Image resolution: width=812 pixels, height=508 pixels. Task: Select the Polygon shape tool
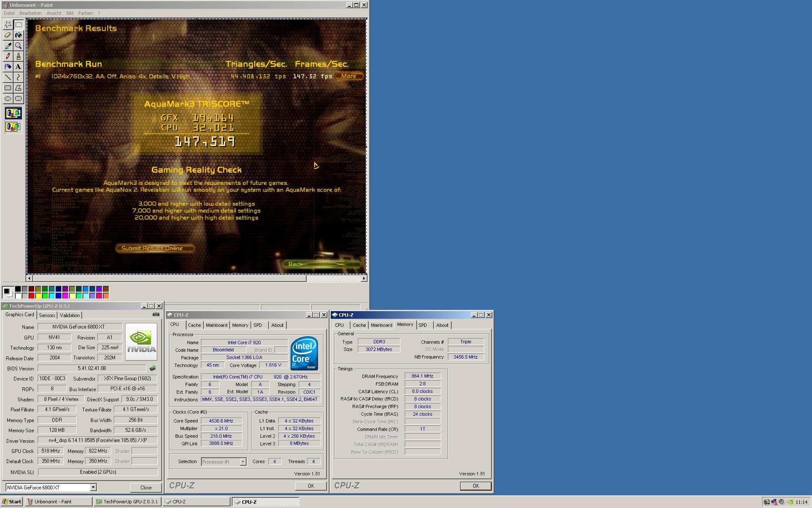(19, 88)
